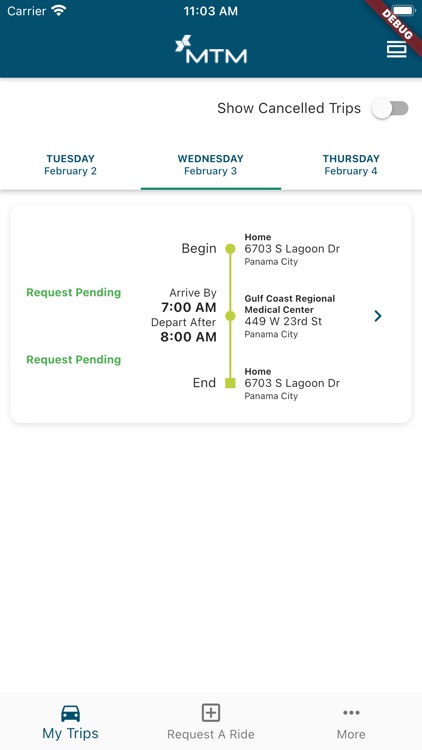Tap the 7:00 AM arrive-by time
Image resolution: width=422 pixels, height=750 pixels.
pyautogui.click(x=189, y=308)
